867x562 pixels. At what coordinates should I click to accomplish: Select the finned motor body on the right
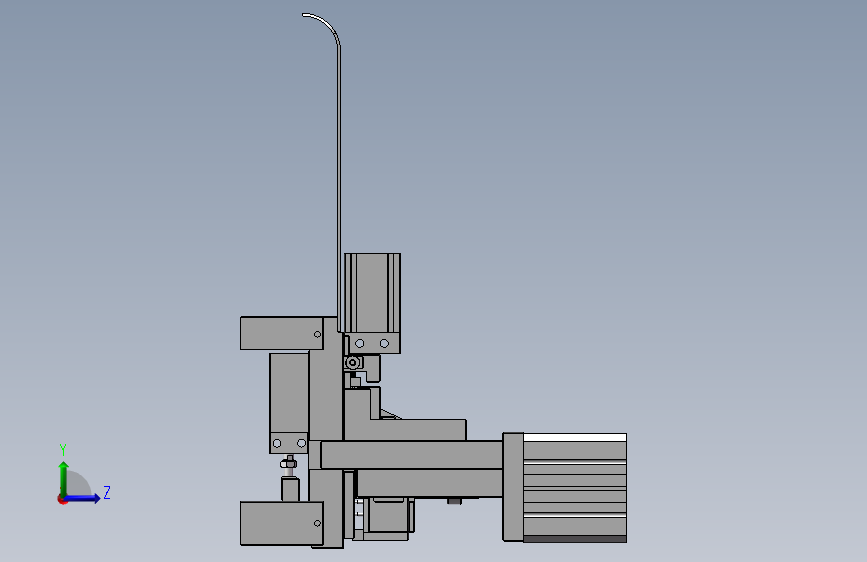tap(574, 487)
